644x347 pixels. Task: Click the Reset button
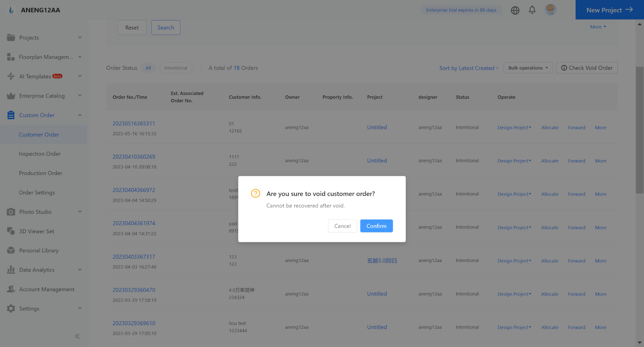click(x=132, y=27)
